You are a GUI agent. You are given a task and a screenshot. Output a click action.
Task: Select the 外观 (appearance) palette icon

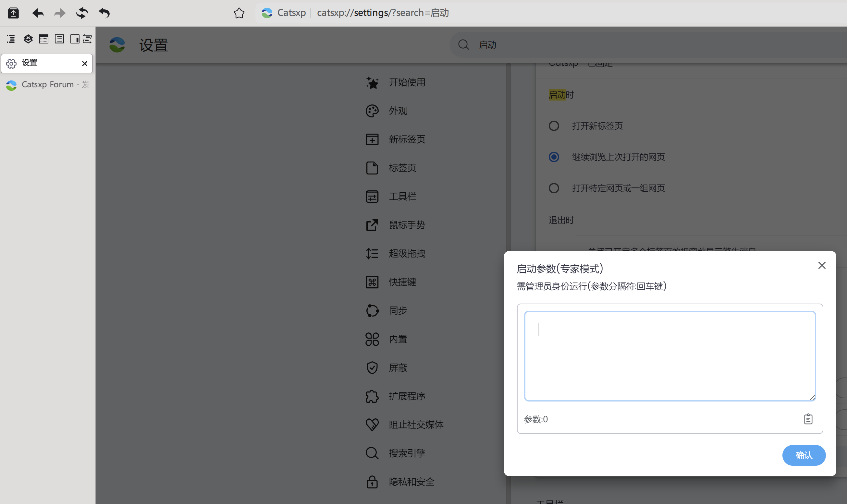pos(372,111)
